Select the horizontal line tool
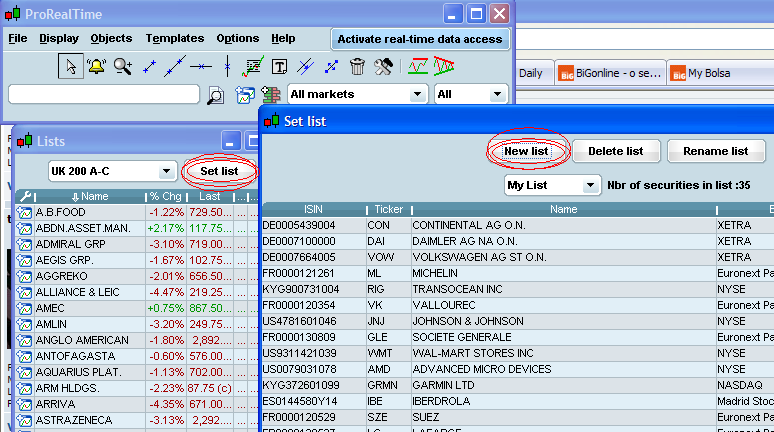This screenshot has height=432, width=774. [x=201, y=66]
